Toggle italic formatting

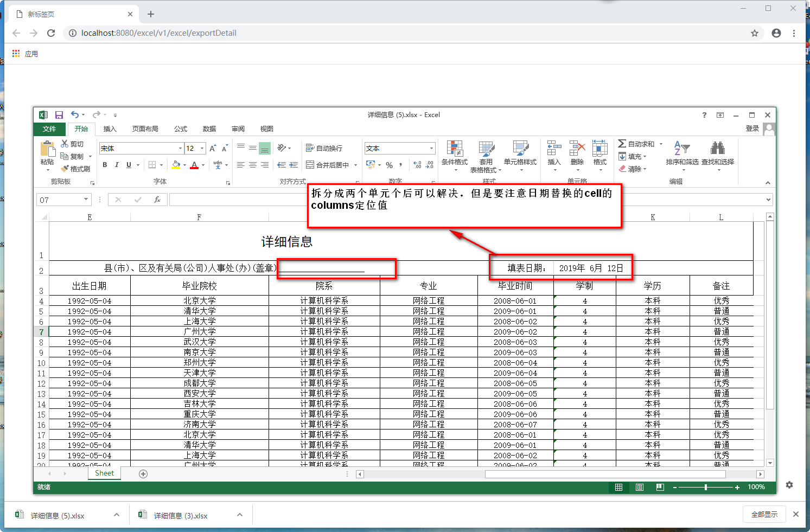point(117,165)
